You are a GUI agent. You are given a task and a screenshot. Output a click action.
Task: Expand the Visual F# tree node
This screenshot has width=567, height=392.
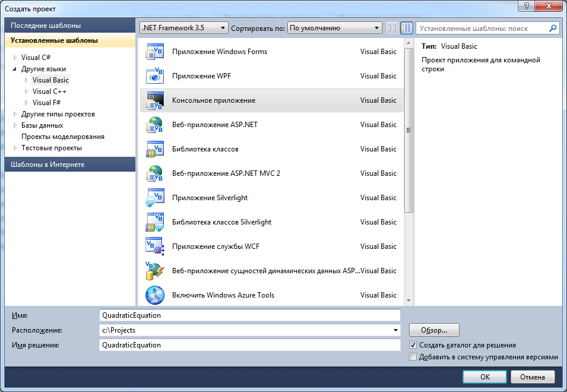click(26, 103)
